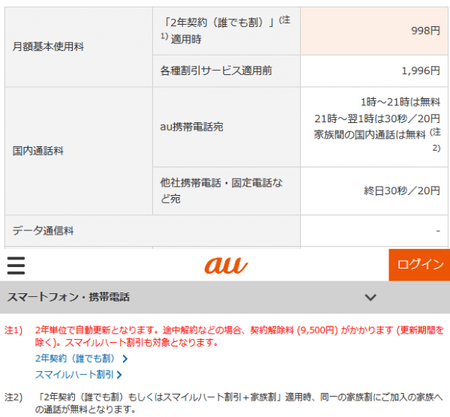Click the au携帯電話宛 cell
Viewport: 450px width, 417px height.
click(x=226, y=127)
